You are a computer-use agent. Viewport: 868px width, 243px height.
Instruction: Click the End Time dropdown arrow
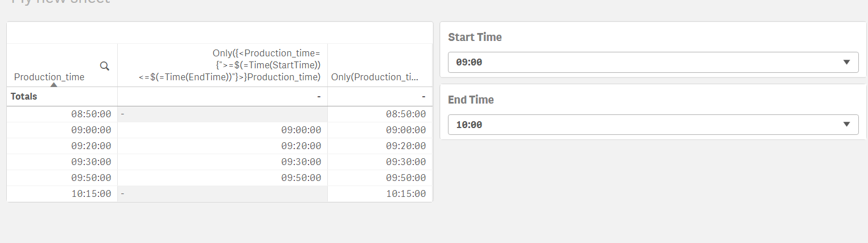846,125
